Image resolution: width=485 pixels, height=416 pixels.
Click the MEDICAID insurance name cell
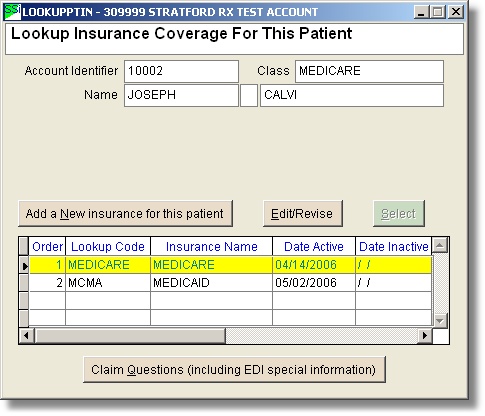click(x=212, y=283)
